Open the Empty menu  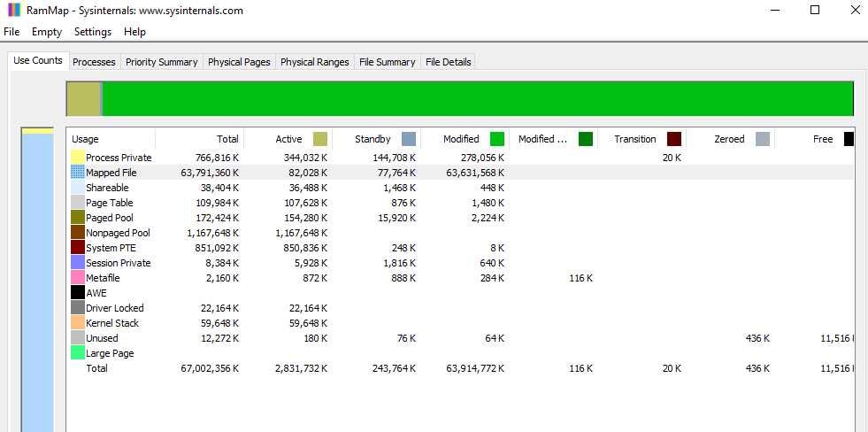click(47, 32)
